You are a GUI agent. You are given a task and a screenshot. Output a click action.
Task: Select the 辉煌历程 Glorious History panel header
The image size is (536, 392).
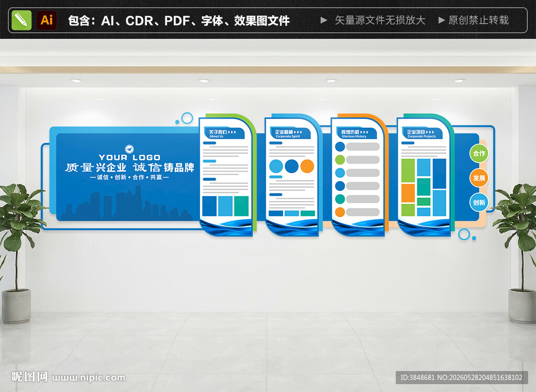point(356,133)
